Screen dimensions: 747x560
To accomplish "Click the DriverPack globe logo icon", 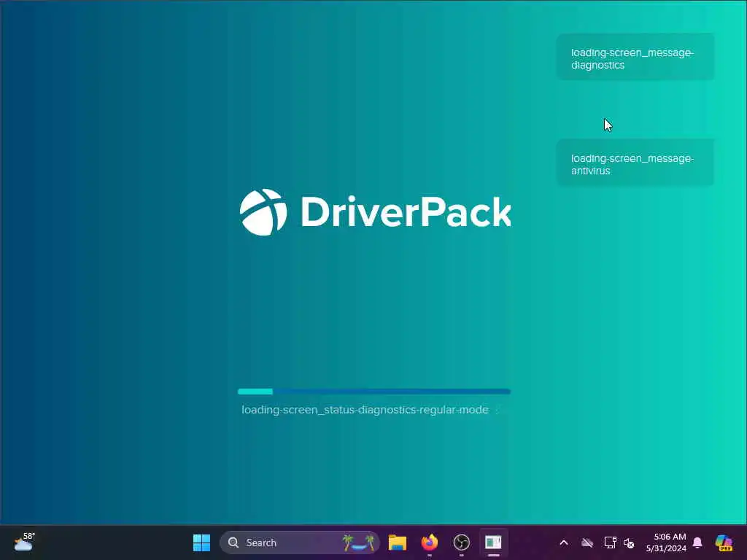I will pyautogui.click(x=263, y=212).
